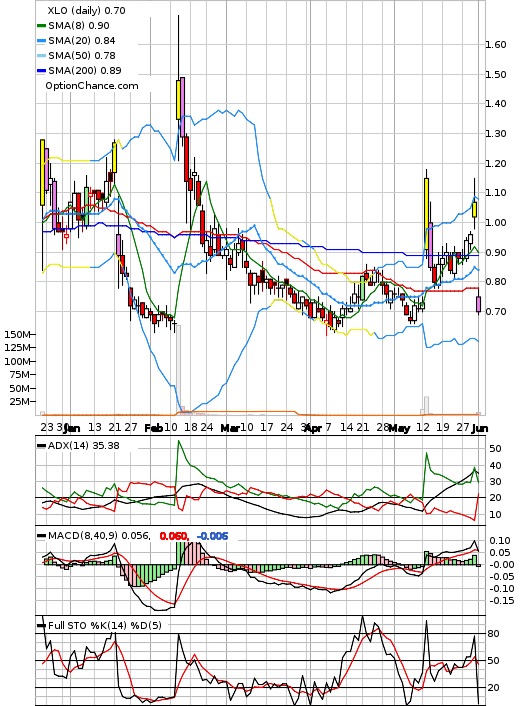The image size is (526, 706).
Task: Click the Jun label at axis end
Action: [480, 428]
